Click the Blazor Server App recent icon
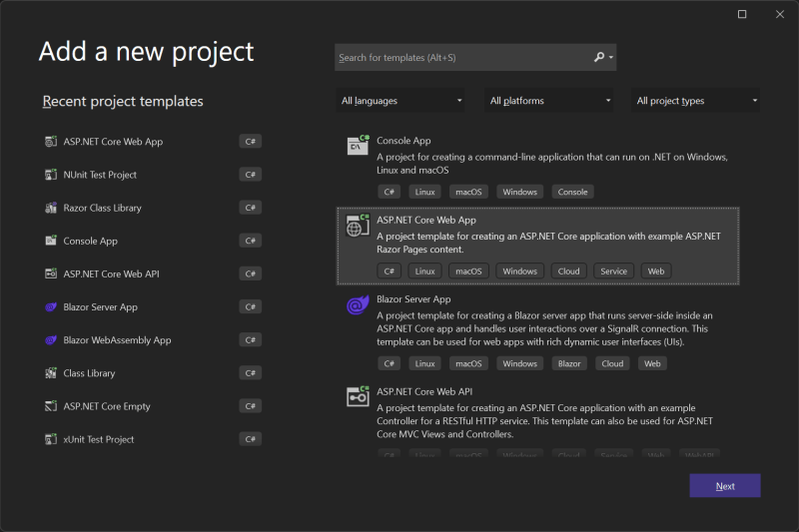The width and height of the screenshot is (799, 532). pyautogui.click(x=51, y=307)
